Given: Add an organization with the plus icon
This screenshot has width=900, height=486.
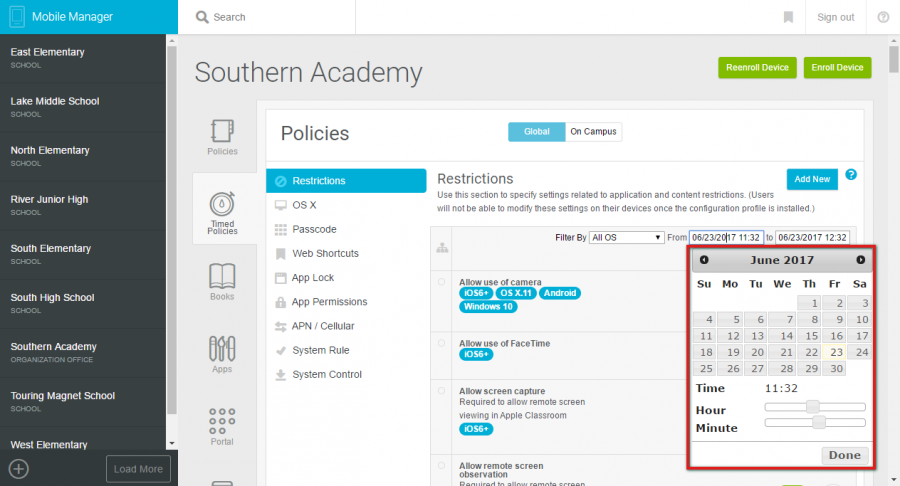Looking at the screenshot, I should (x=18, y=469).
